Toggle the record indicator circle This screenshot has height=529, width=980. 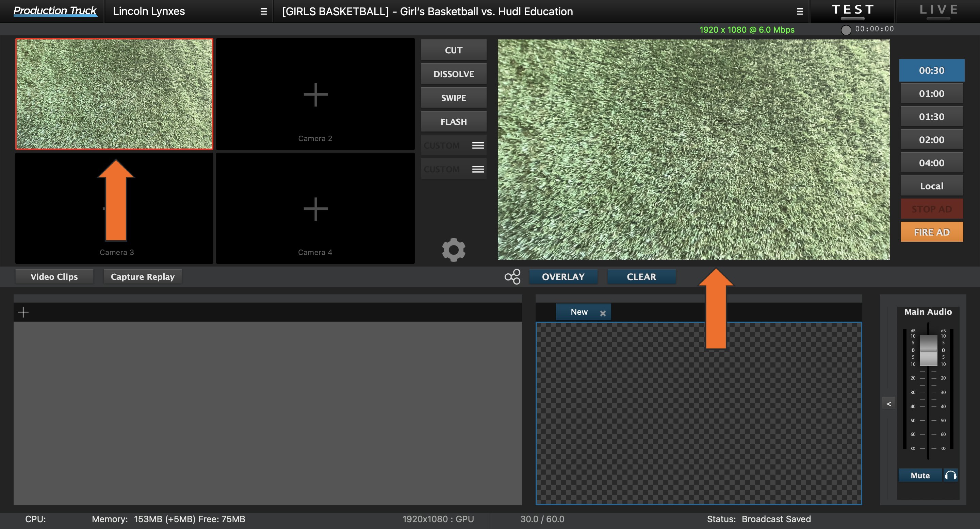pos(846,30)
